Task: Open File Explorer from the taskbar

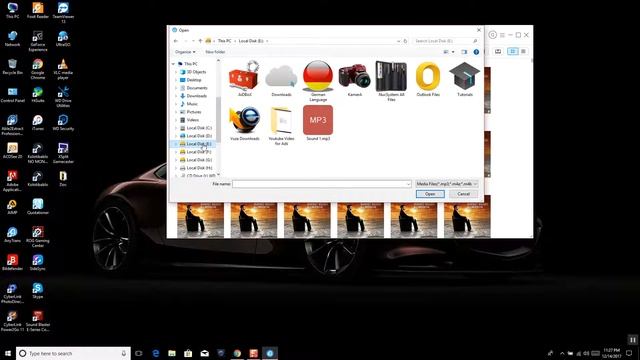Action: click(x=172, y=353)
